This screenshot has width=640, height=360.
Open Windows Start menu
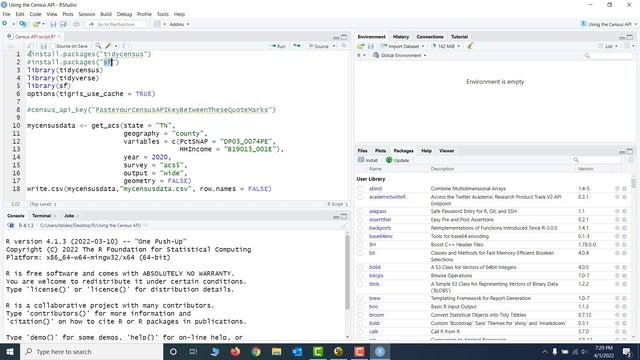coord(10,351)
